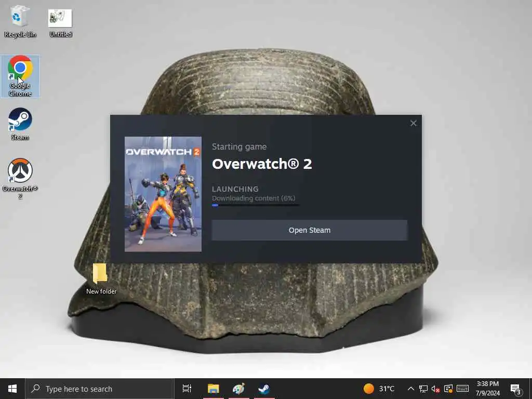
Task: Close the Overwatch 2 launch dialog
Action: [413, 123]
